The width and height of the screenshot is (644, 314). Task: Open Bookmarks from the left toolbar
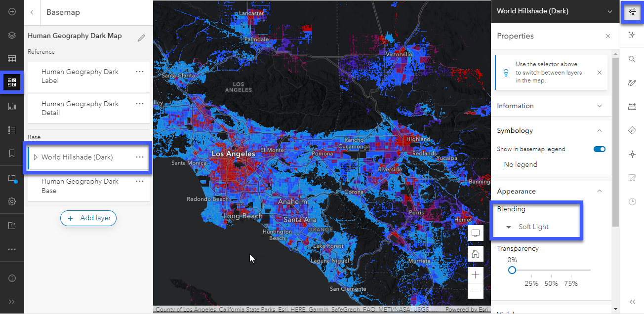[12, 154]
